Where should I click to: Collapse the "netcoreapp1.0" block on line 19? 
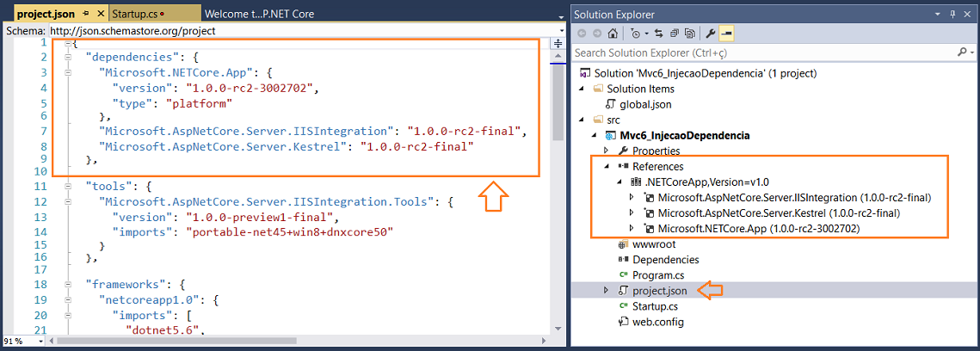point(67,299)
